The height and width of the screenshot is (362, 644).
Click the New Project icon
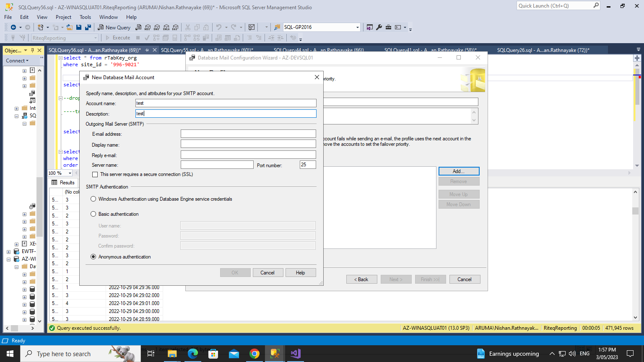(41, 27)
